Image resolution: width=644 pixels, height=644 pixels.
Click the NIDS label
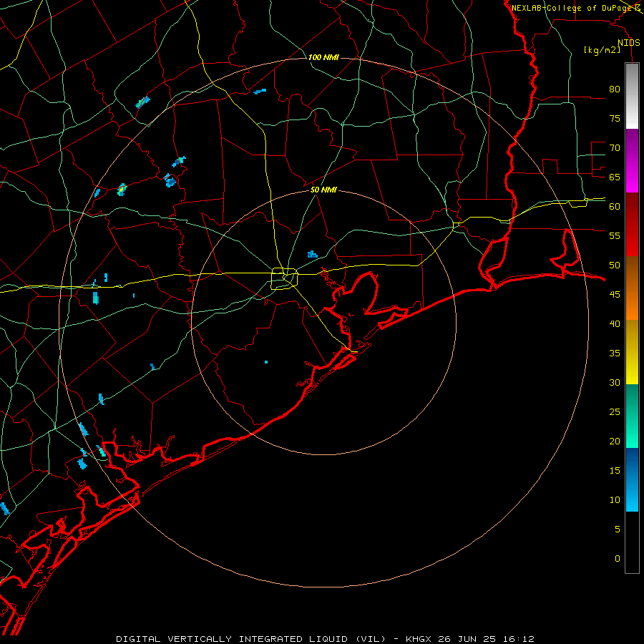click(x=628, y=43)
